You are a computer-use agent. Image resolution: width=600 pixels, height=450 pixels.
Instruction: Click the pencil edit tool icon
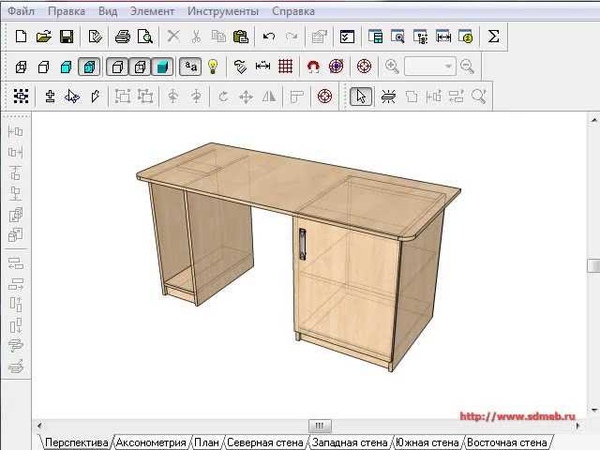click(95, 96)
